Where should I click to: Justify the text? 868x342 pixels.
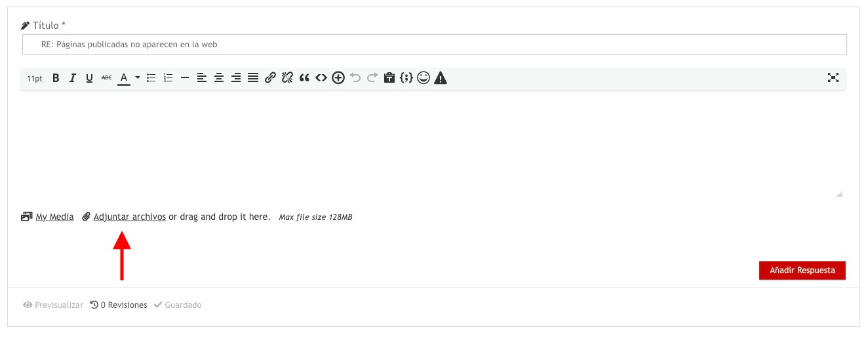click(253, 78)
